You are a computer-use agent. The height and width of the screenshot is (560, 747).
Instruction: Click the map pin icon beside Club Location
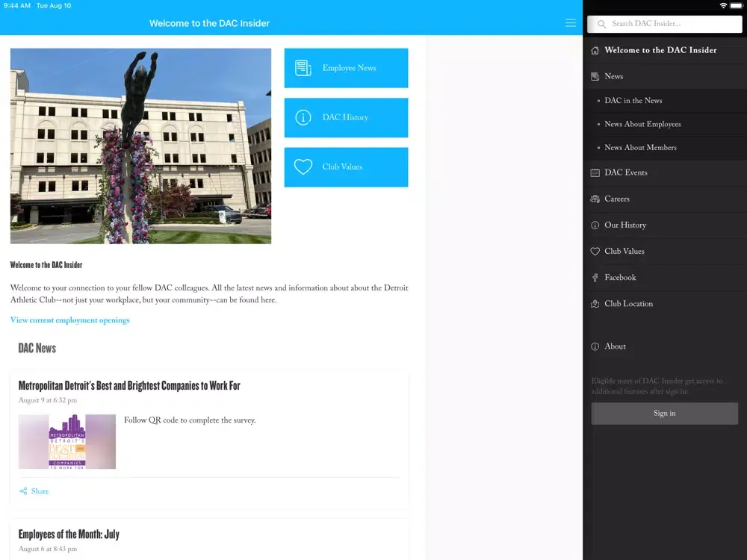[x=595, y=304]
